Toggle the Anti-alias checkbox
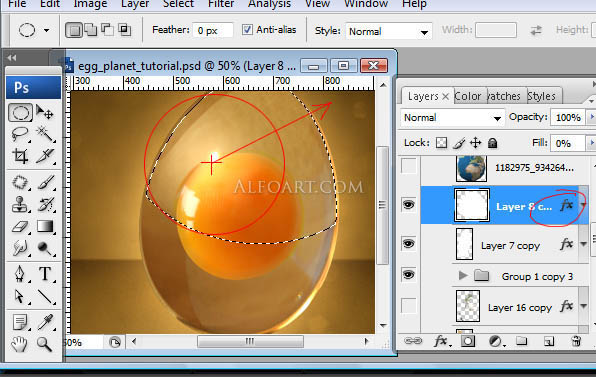596x377 pixels. 247,30
